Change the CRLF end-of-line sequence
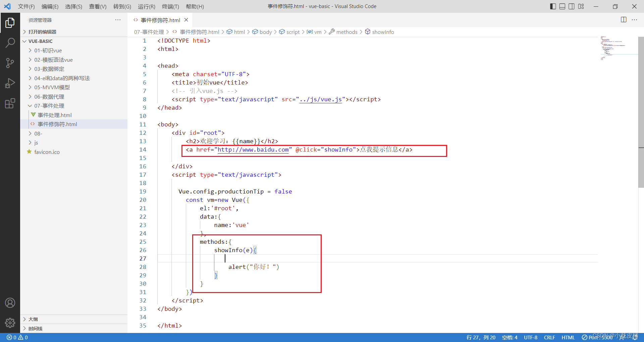This screenshot has height=342, width=644. pyautogui.click(x=549, y=337)
